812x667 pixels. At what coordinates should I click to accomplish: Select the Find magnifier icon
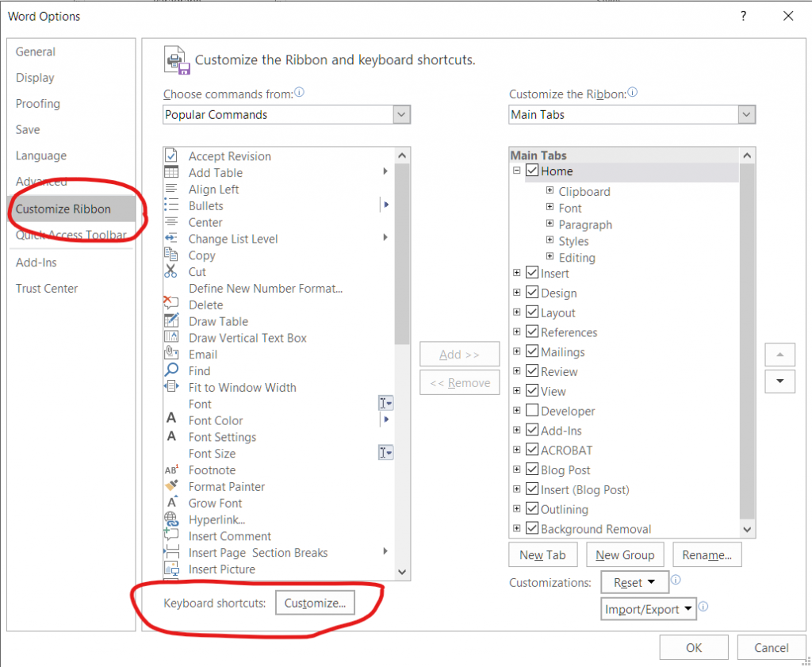[172, 370]
